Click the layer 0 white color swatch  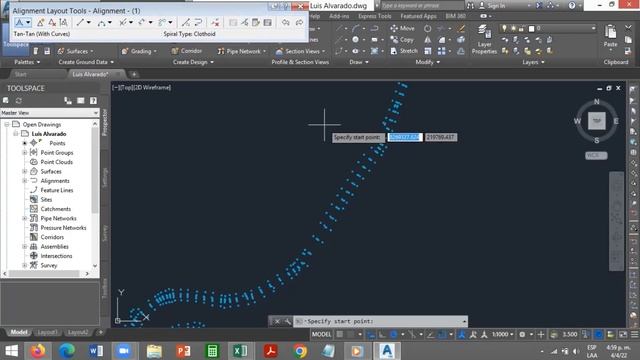pyautogui.click(x=531, y=28)
